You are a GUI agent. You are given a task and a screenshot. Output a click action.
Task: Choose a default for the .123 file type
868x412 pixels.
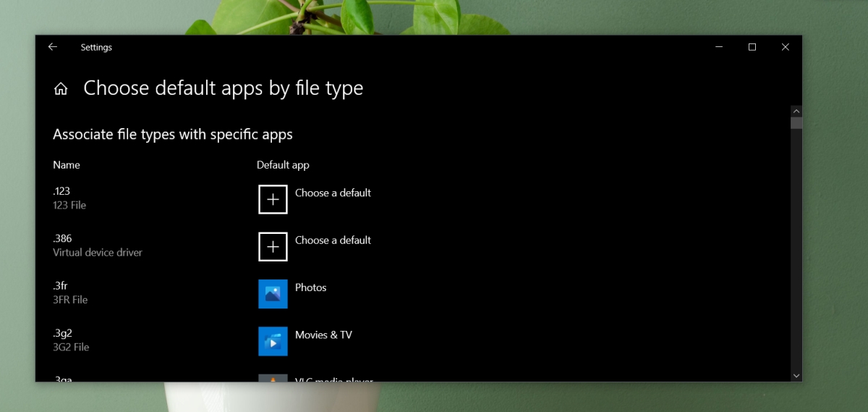333,193
